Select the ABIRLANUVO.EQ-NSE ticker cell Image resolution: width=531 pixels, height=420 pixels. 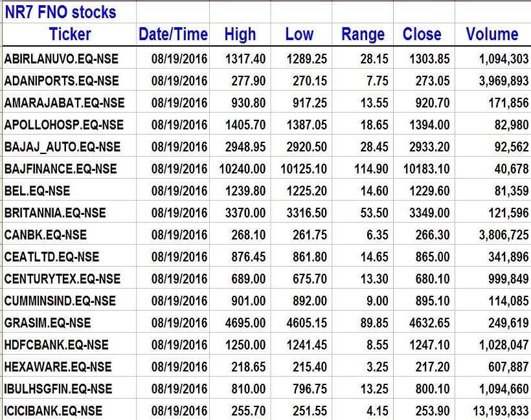point(62,59)
